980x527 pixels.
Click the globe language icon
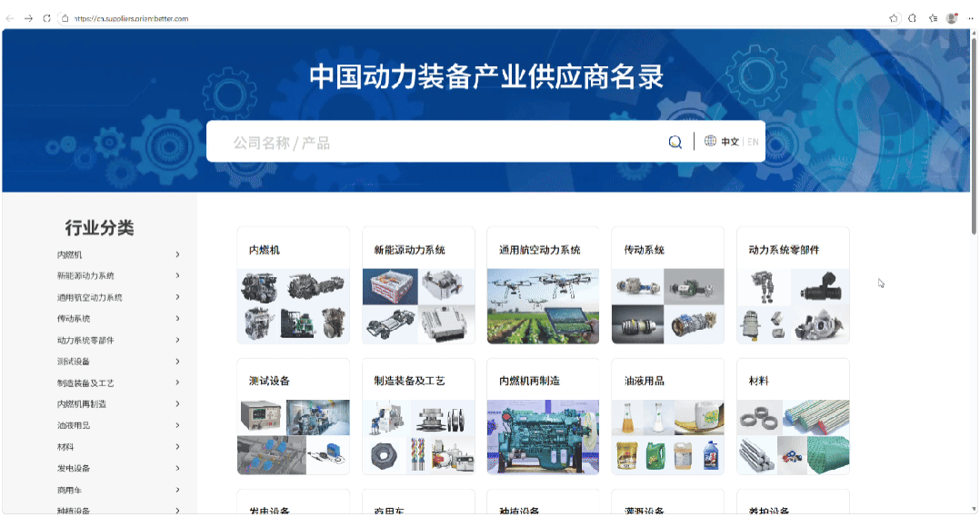click(710, 141)
